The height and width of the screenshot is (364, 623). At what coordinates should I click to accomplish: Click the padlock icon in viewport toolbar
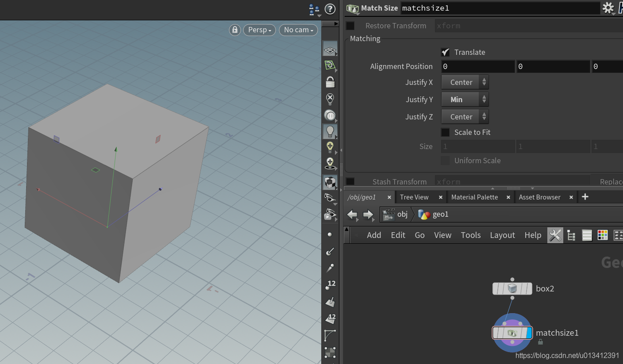pyautogui.click(x=330, y=82)
